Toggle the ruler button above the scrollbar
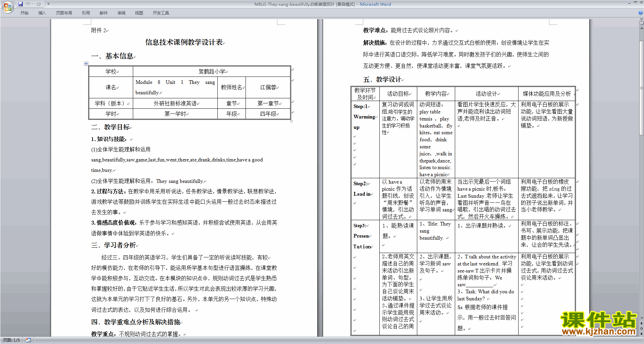 (x=641, y=23)
